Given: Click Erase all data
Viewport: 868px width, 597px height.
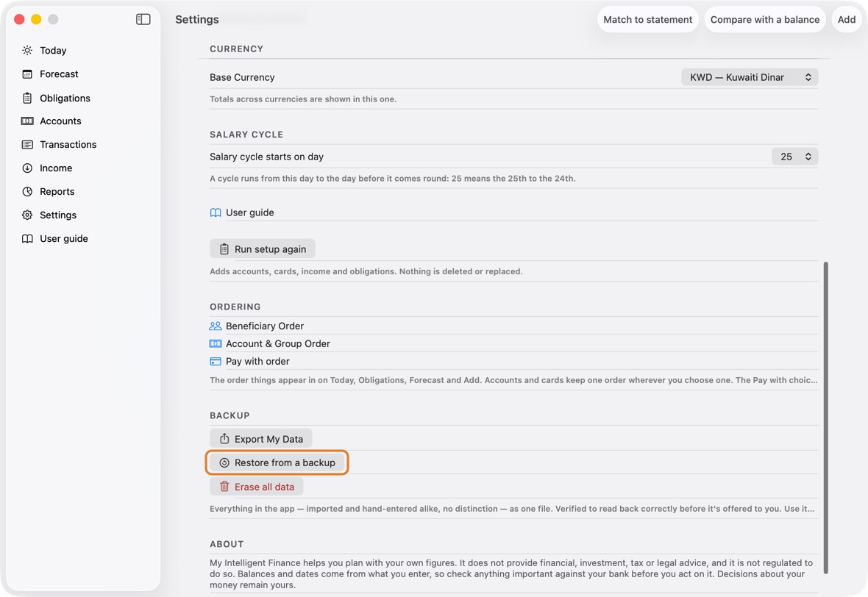Looking at the screenshot, I should [256, 487].
